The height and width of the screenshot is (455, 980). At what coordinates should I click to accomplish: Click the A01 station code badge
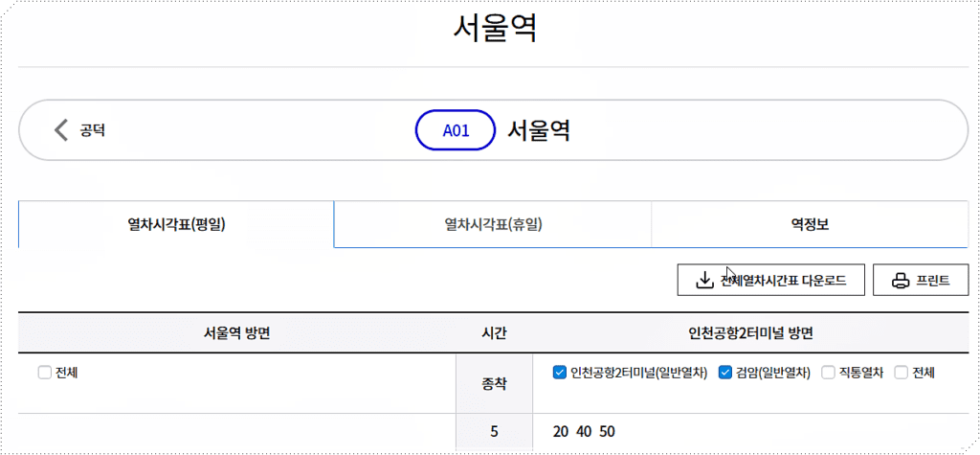[x=456, y=131]
